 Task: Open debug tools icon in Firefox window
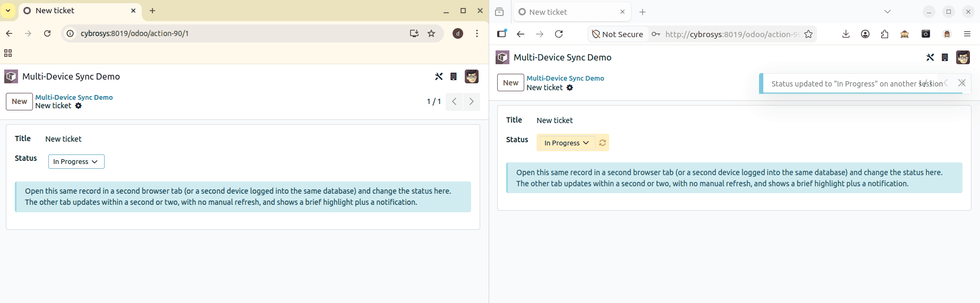930,57
